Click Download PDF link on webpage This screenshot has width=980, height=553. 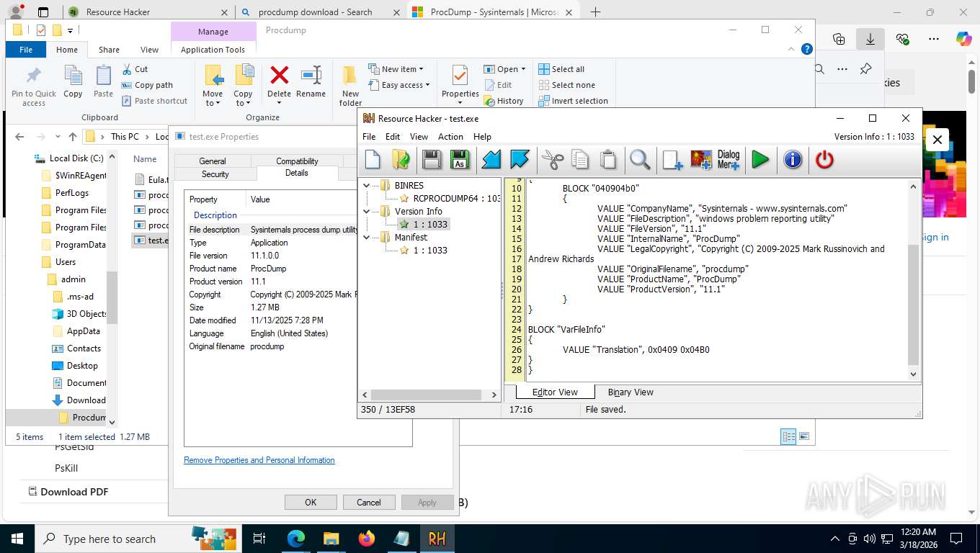[68, 492]
